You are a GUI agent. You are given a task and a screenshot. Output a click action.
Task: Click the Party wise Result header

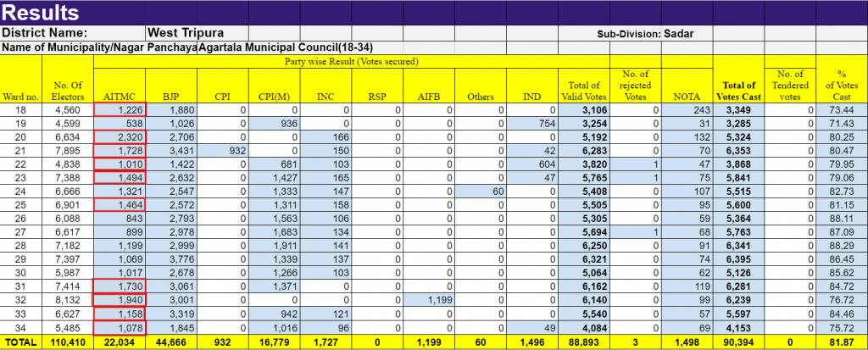click(x=352, y=62)
